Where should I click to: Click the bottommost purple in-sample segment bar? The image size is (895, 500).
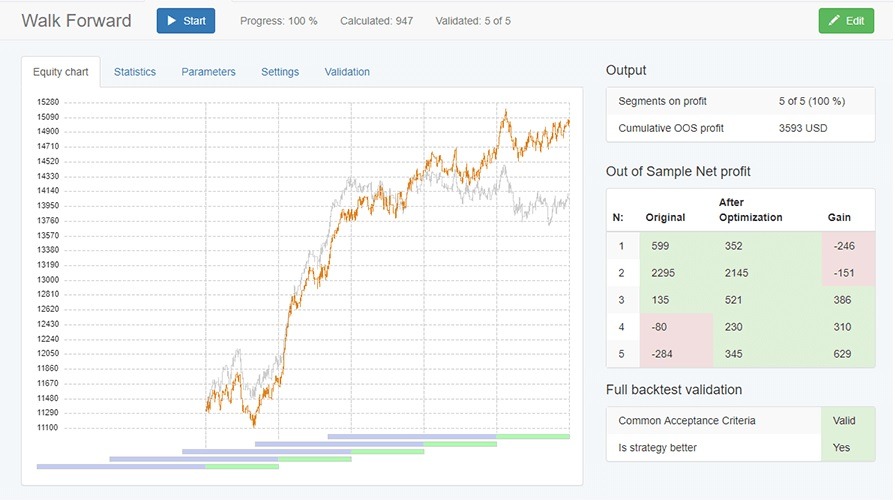120,466
